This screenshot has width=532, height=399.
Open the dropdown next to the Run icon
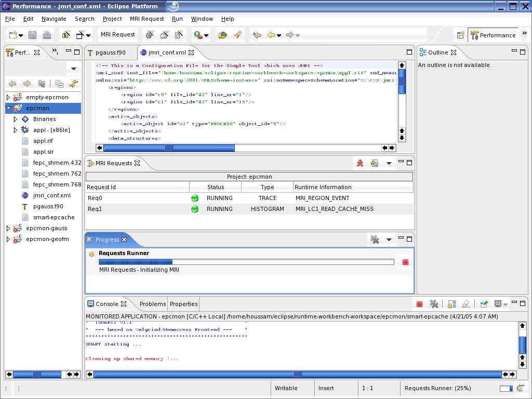[x=206, y=35]
